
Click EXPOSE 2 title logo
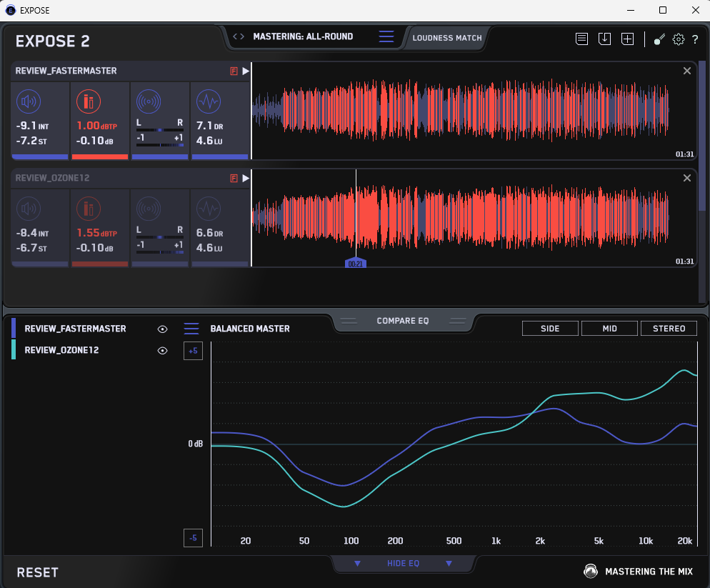(x=53, y=41)
